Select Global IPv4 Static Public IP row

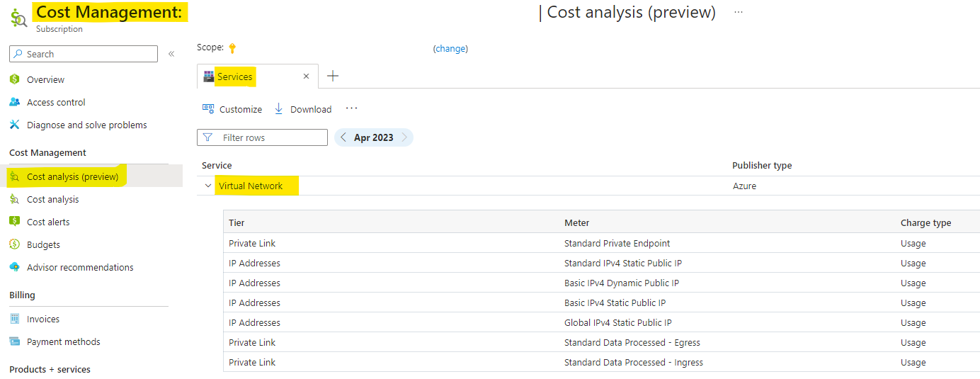click(x=601, y=322)
